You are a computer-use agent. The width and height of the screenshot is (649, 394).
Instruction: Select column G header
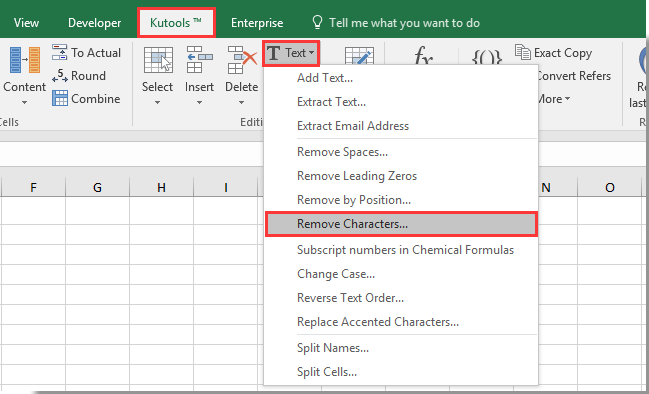tap(97, 187)
